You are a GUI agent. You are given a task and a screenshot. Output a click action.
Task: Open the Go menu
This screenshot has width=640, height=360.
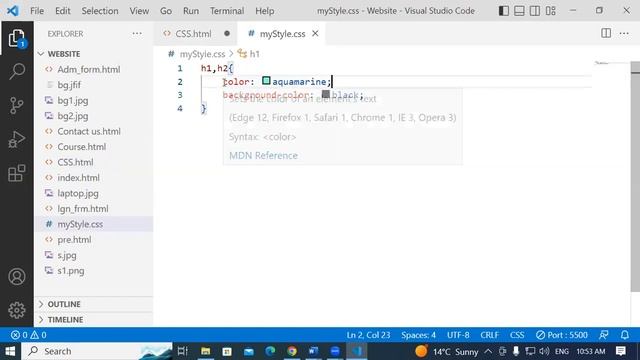click(x=166, y=11)
